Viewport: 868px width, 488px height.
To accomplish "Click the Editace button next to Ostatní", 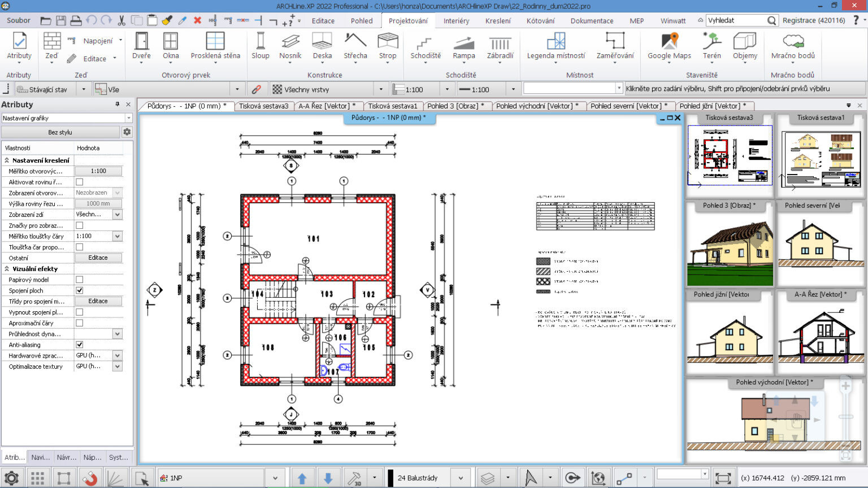I will (98, 258).
